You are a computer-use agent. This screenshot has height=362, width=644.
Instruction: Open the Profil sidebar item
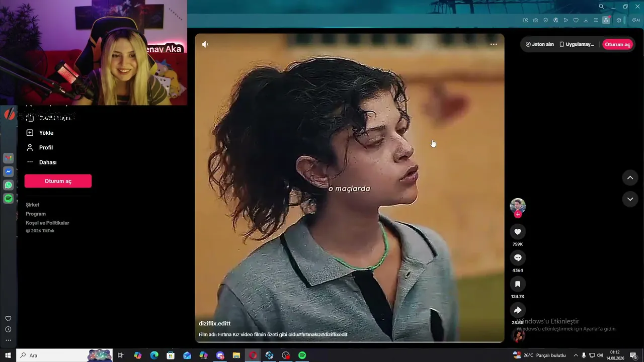coord(40,147)
